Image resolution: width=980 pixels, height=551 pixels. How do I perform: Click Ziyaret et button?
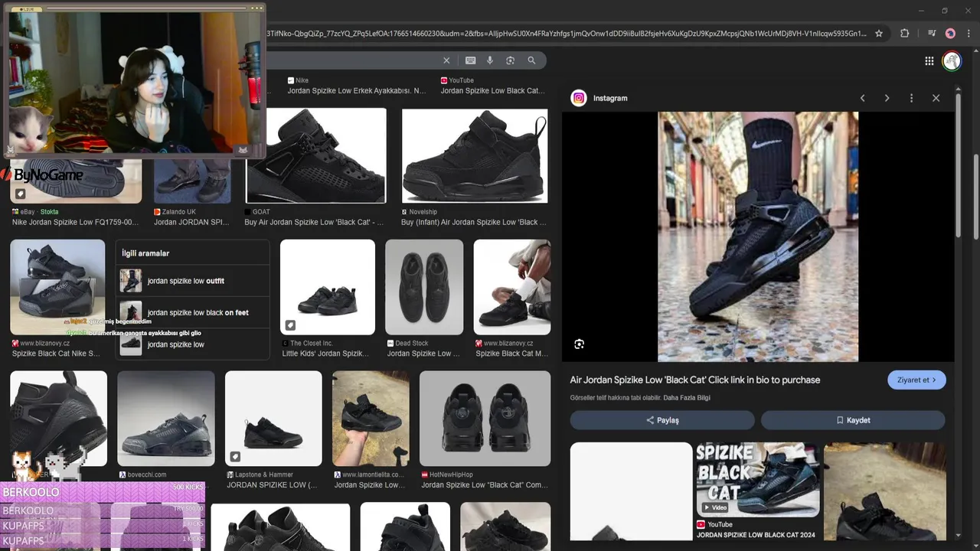click(916, 380)
